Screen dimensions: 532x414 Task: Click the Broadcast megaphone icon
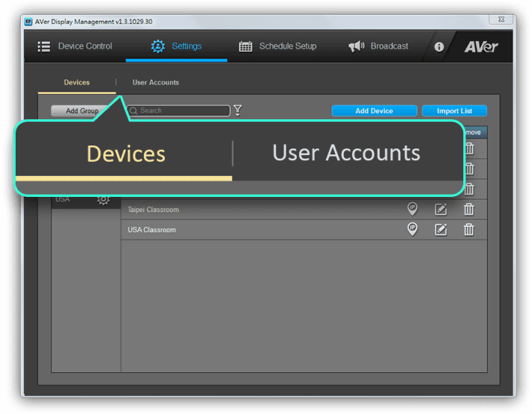click(357, 46)
